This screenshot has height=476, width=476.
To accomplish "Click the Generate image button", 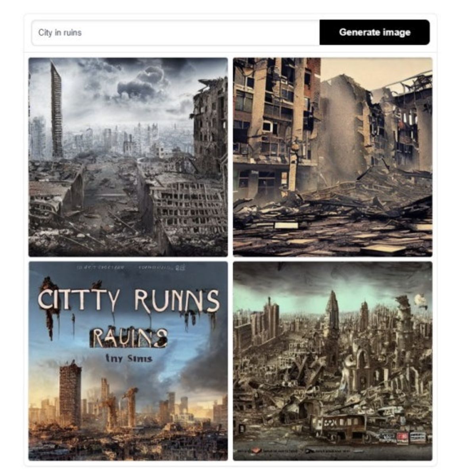I will (374, 33).
